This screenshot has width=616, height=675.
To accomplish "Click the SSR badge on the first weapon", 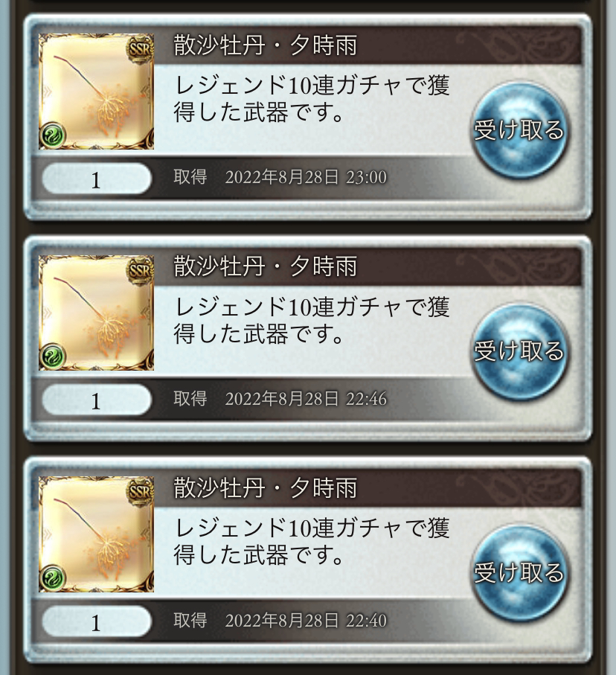I will pyautogui.click(x=141, y=49).
